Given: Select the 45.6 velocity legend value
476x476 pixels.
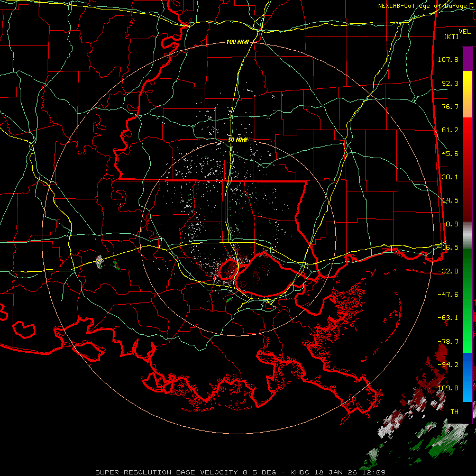Looking at the screenshot, I should [x=450, y=153].
